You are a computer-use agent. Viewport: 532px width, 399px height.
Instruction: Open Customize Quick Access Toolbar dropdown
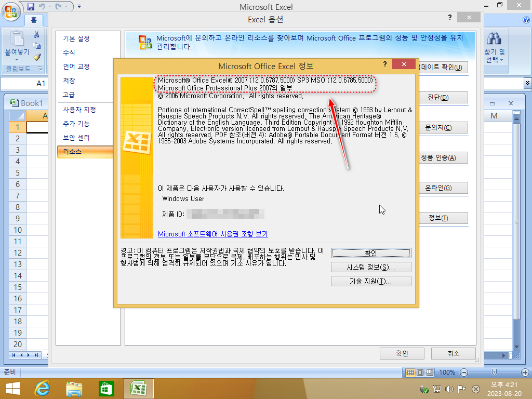pos(79,6)
